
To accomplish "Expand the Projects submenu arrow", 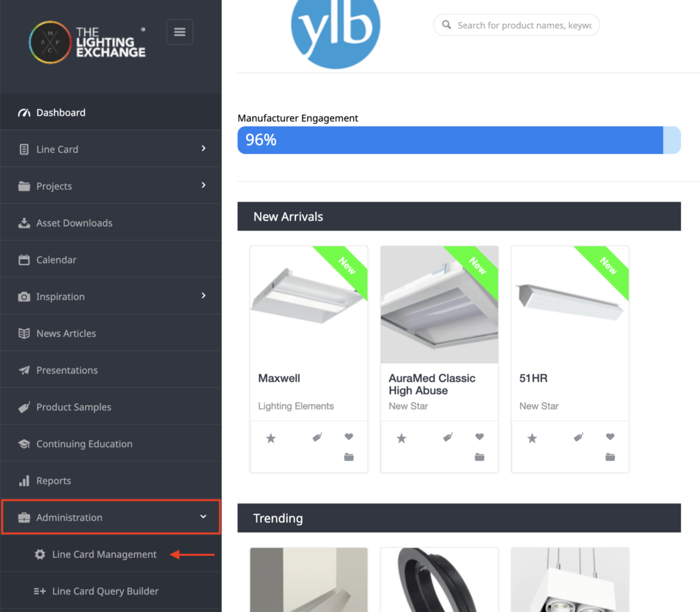I will (x=204, y=185).
